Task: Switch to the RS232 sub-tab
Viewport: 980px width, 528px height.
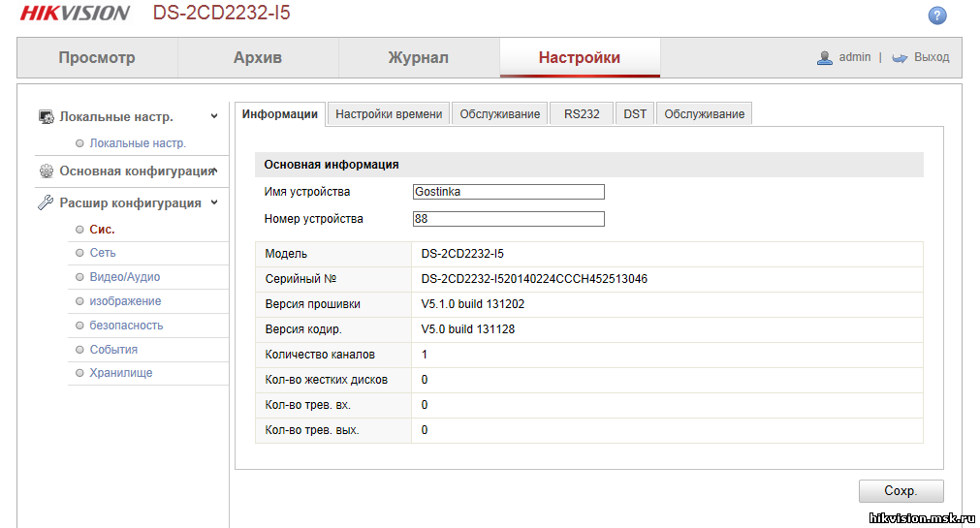Action: tap(582, 114)
